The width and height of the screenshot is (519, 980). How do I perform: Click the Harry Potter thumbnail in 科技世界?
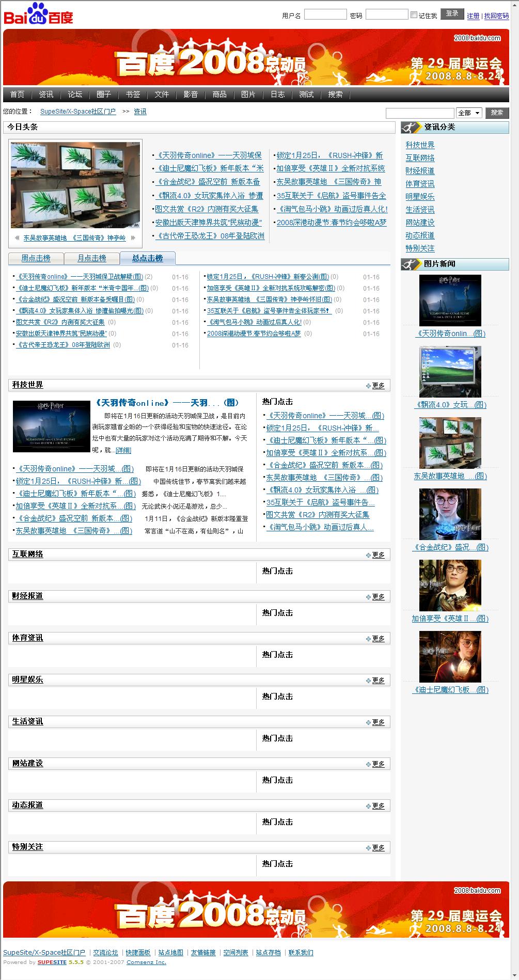pyautogui.click(x=51, y=426)
